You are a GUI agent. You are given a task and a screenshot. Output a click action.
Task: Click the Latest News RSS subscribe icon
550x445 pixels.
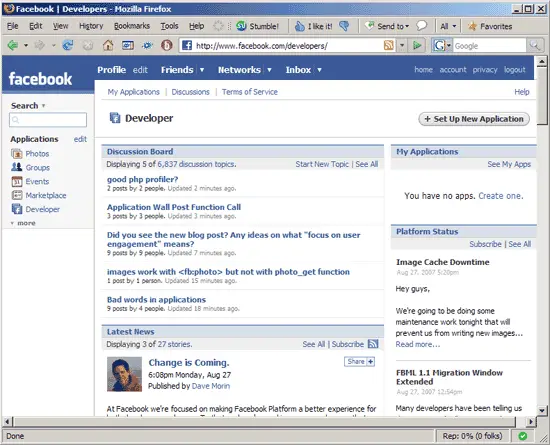(x=373, y=344)
